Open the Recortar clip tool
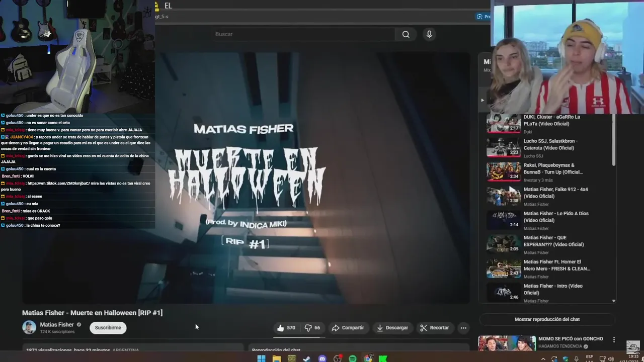Image resolution: width=644 pixels, height=362 pixels. click(x=434, y=328)
